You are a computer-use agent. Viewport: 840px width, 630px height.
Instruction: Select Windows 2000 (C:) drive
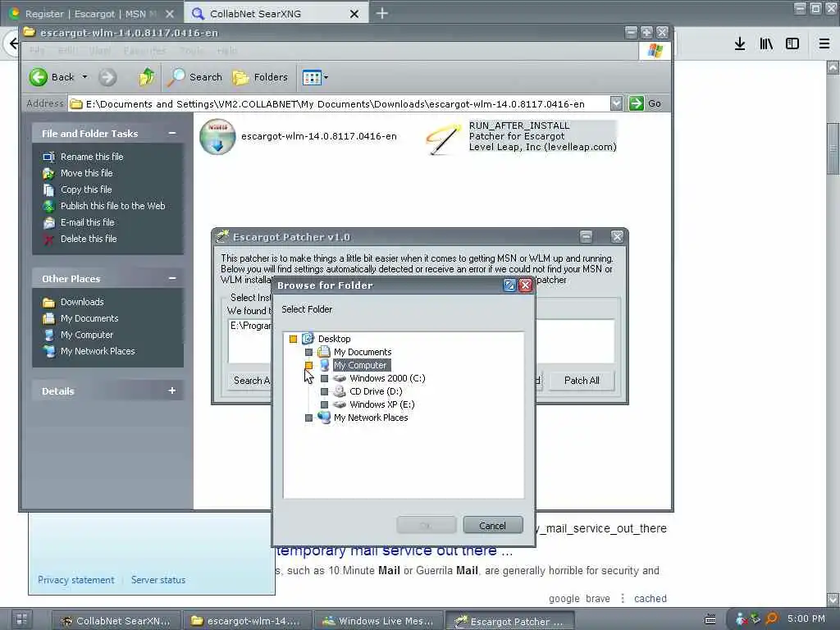387,378
